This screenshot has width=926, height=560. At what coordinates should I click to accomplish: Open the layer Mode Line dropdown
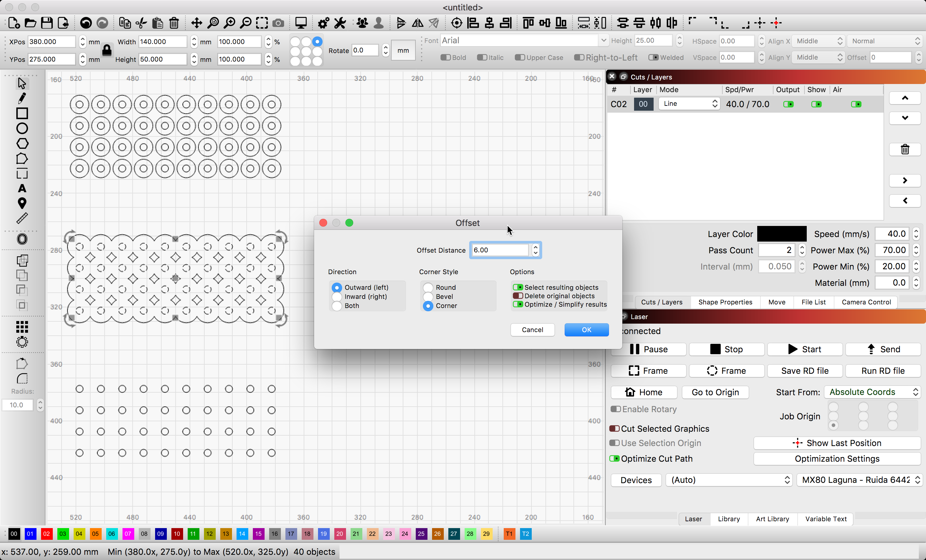(689, 104)
